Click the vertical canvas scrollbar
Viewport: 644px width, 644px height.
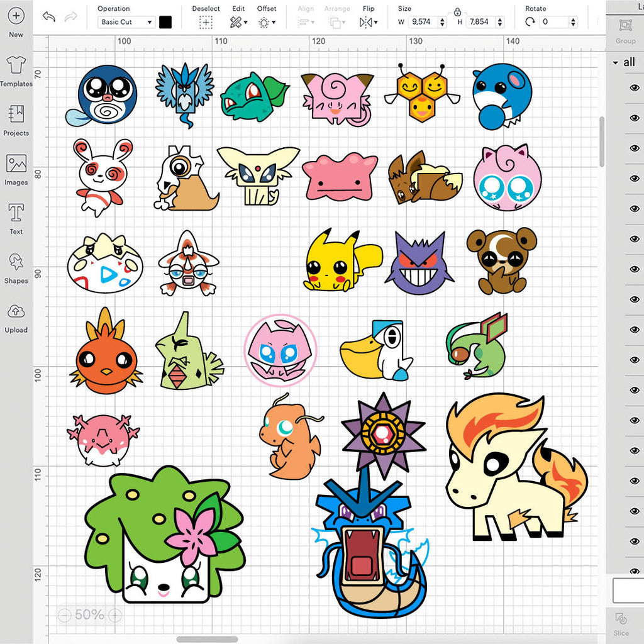[x=602, y=142]
